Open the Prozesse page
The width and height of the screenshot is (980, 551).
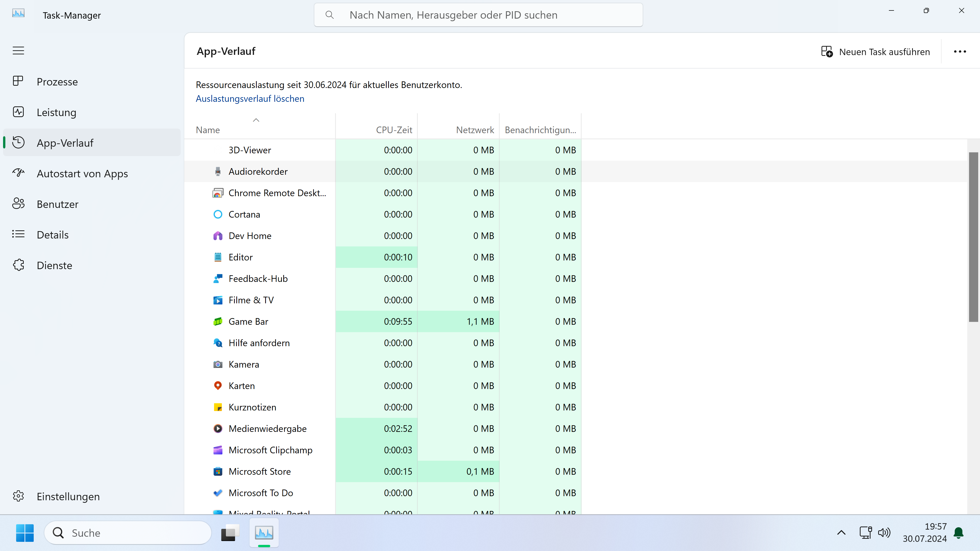pyautogui.click(x=57, y=82)
